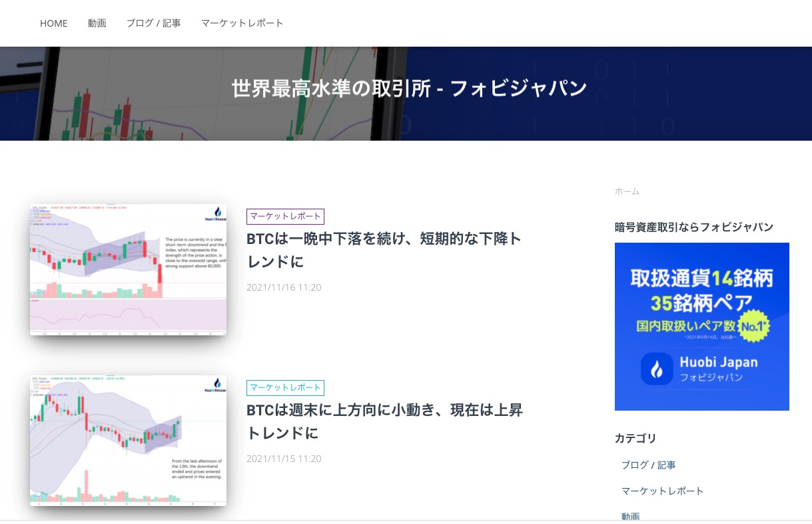Image resolution: width=812 pixels, height=524 pixels.
Task: Open thumbnail of BTC uptrend article
Action: (128, 441)
